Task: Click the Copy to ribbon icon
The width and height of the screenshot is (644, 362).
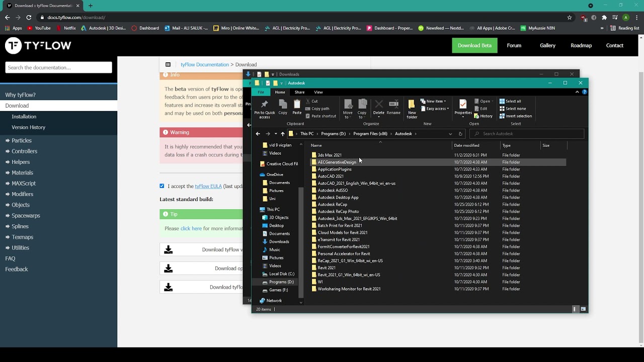Action: pyautogui.click(x=362, y=109)
